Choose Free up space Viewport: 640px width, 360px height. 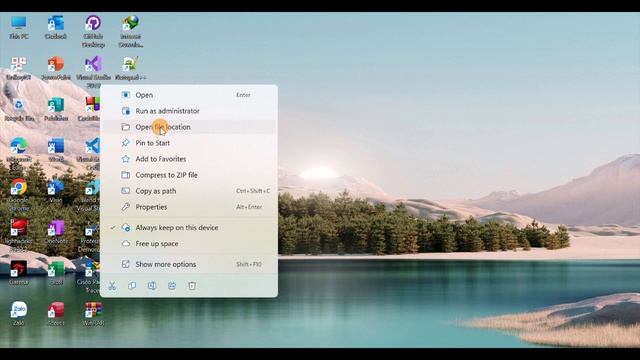pyautogui.click(x=189, y=243)
